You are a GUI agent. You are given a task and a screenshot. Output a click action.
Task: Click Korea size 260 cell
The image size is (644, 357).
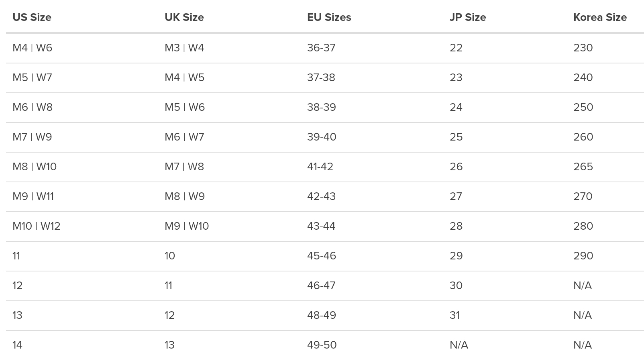583,137
